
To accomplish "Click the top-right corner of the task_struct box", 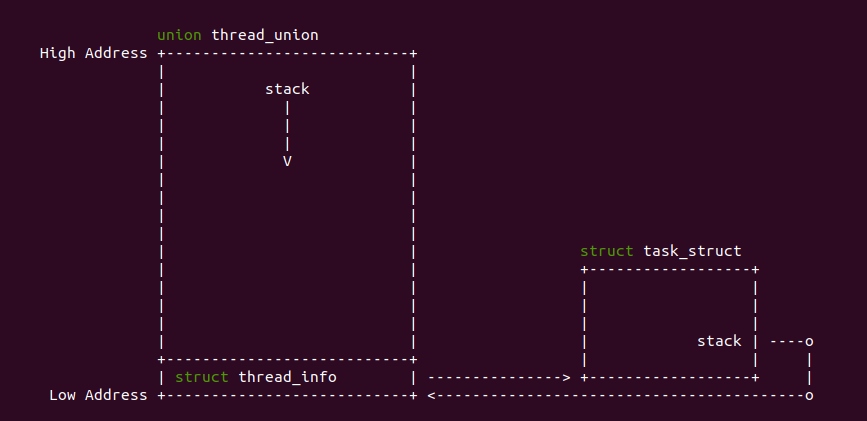I will 755,269.
